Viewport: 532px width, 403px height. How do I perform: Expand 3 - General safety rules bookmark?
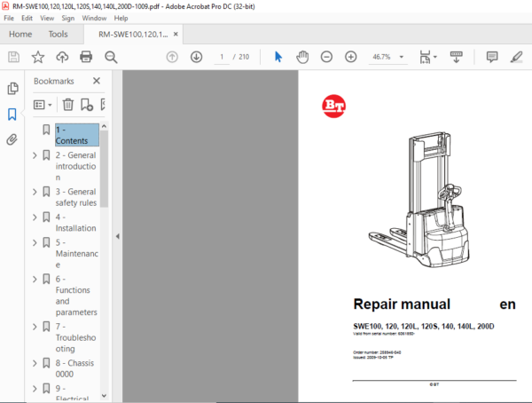pos(35,192)
